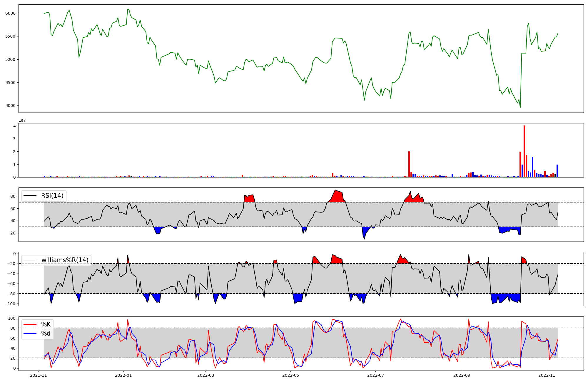Screen dimensions: 588x382
Task: Click the 4500 price axis tick label
Action: coord(10,83)
